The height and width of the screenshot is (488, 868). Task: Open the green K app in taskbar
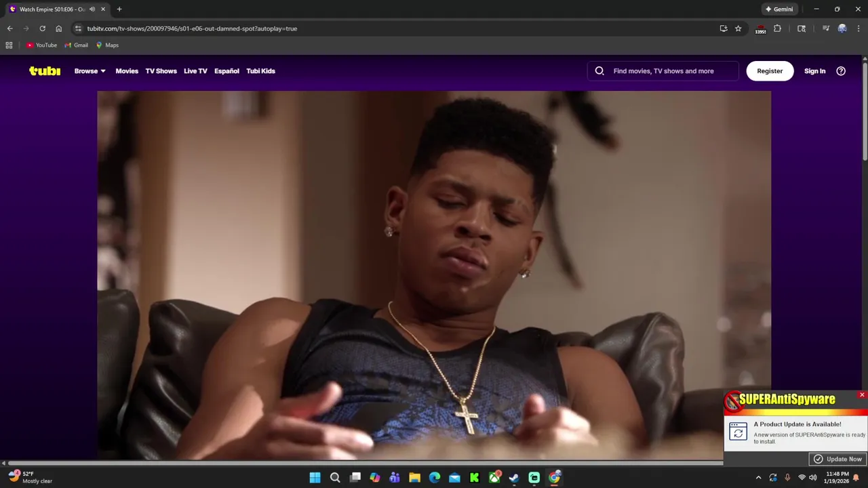[475, 478]
